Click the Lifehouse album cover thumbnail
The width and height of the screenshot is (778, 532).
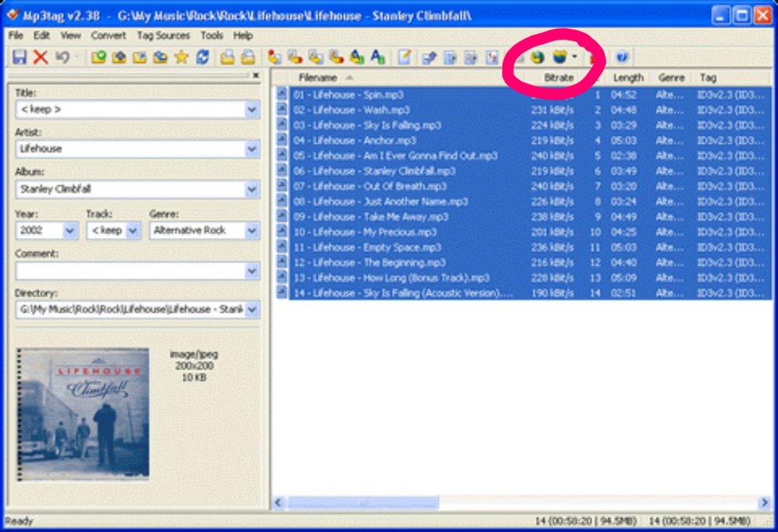pos(83,415)
